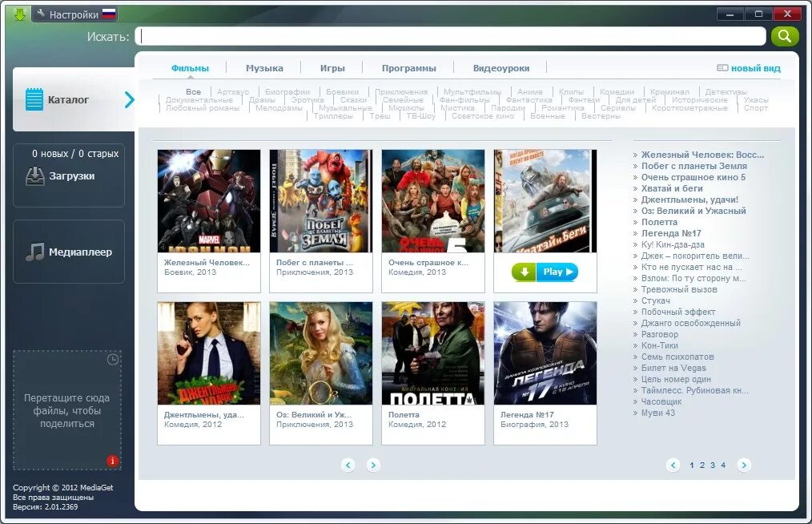
Task: Open the Каталог section
Action: point(74,99)
